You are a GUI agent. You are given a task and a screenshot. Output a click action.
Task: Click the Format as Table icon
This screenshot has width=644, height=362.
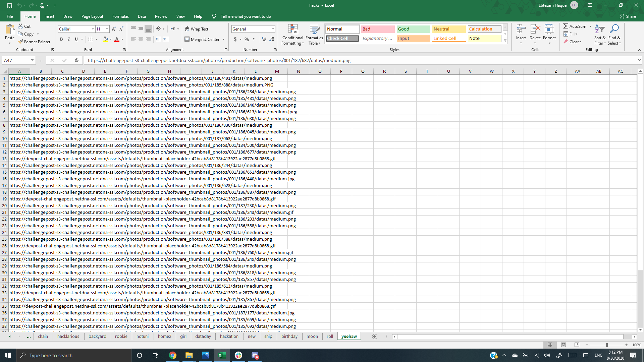click(x=314, y=30)
